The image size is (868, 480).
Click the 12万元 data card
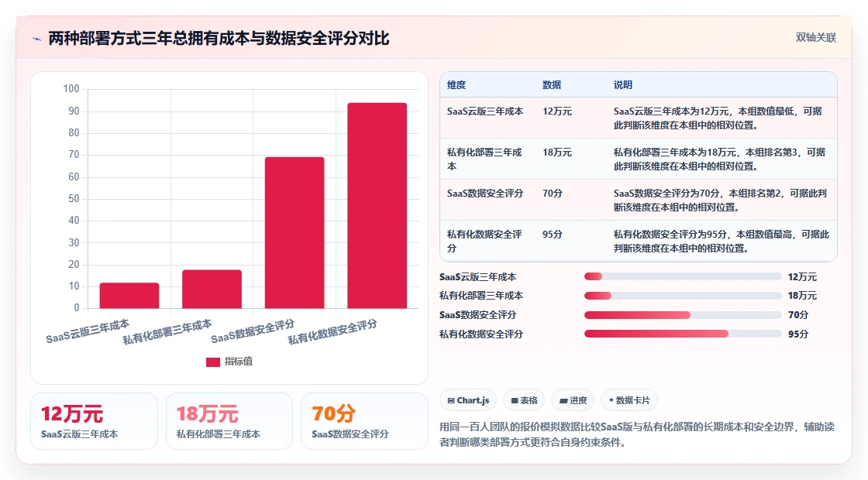click(94, 421)
